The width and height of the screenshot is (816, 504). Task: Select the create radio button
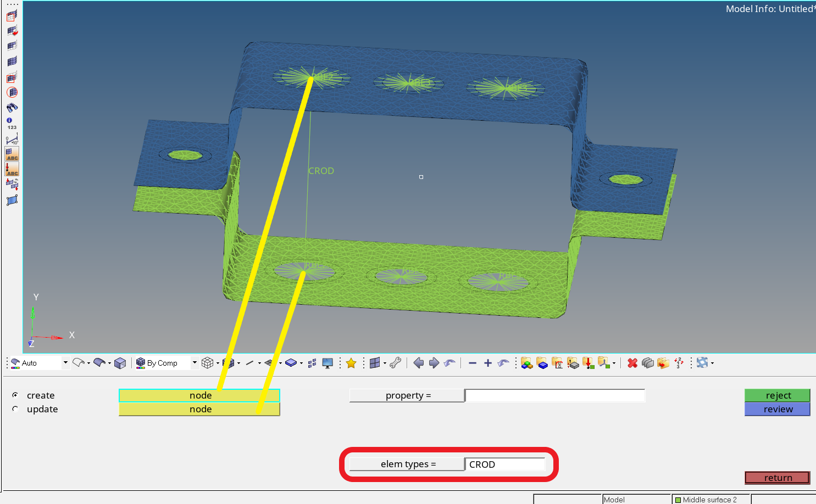pos(15,395)
